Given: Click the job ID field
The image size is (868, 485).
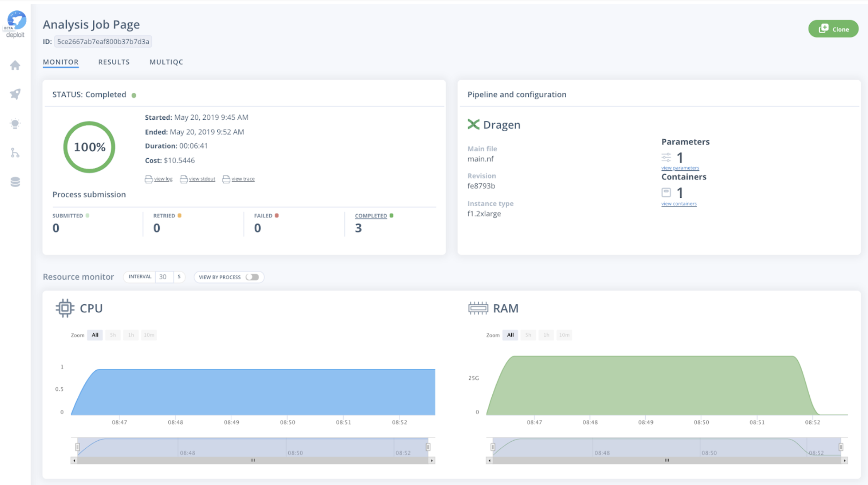Looking at the screenshot, I should [103, 41].
